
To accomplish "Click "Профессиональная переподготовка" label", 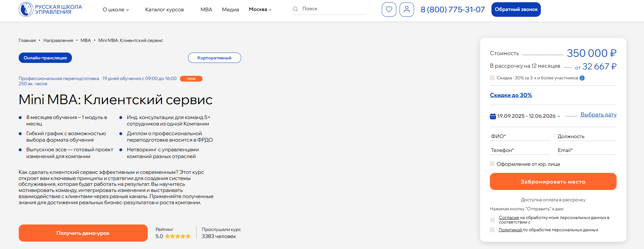I will [59, 79].
